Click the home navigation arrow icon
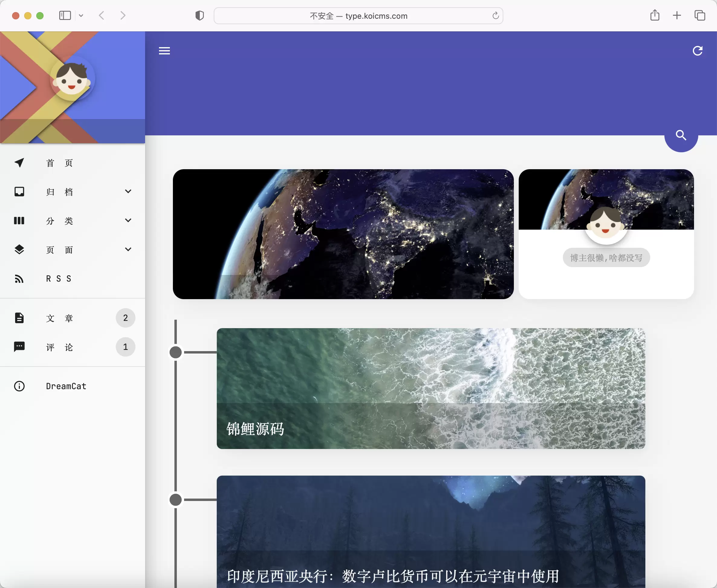 pos(19,163)
